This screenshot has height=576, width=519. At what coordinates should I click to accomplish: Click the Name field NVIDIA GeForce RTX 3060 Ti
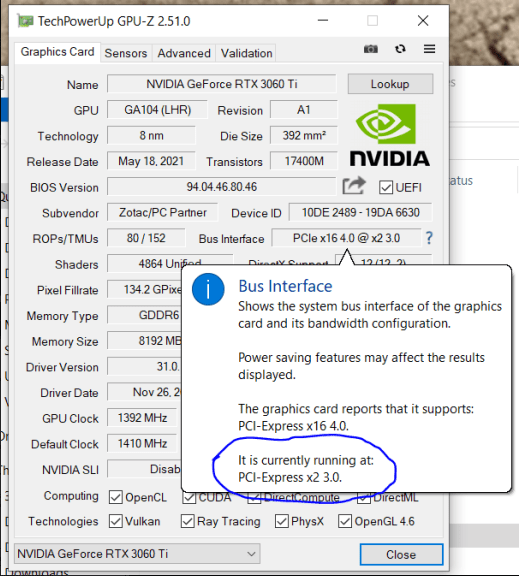[221, 84]
